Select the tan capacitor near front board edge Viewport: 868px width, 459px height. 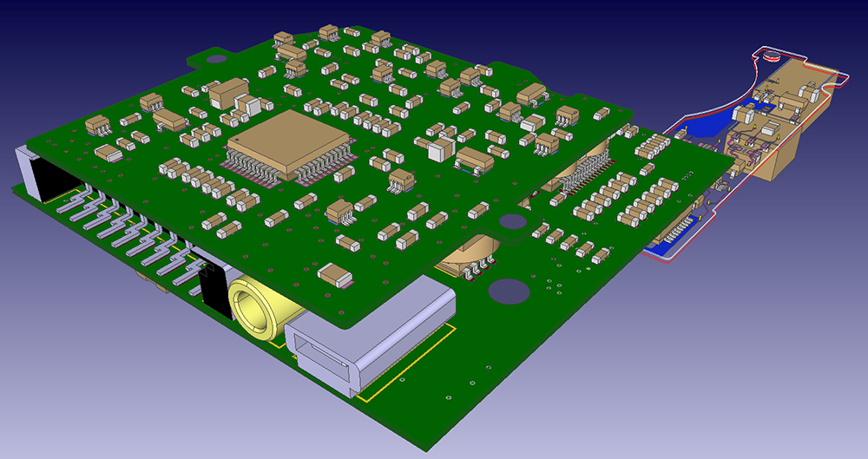coord(335,275)
